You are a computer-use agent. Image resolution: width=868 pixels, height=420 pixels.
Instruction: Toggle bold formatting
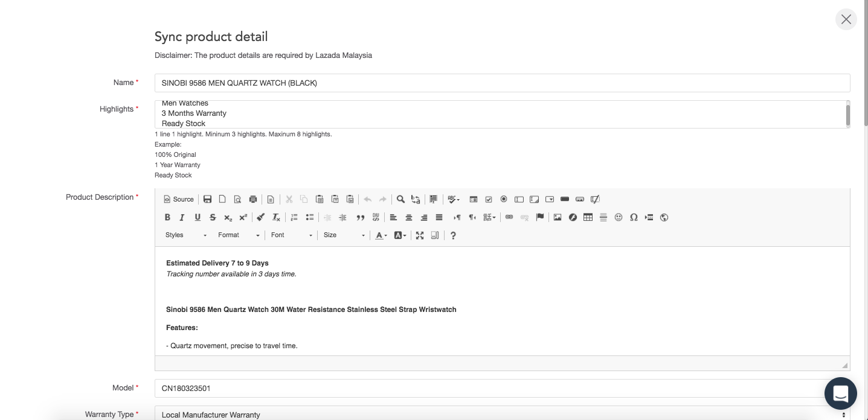point(167,217)
